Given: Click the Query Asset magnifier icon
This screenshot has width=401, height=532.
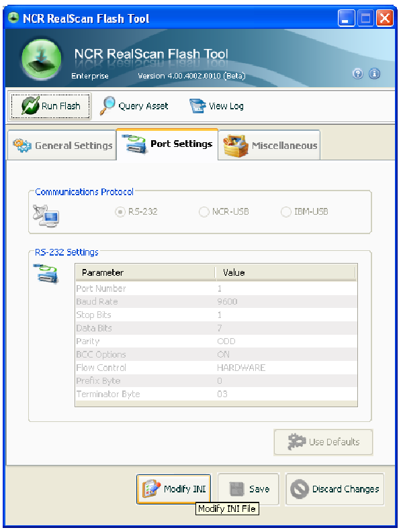Looking at the screenshot, I should coord(107,105).
